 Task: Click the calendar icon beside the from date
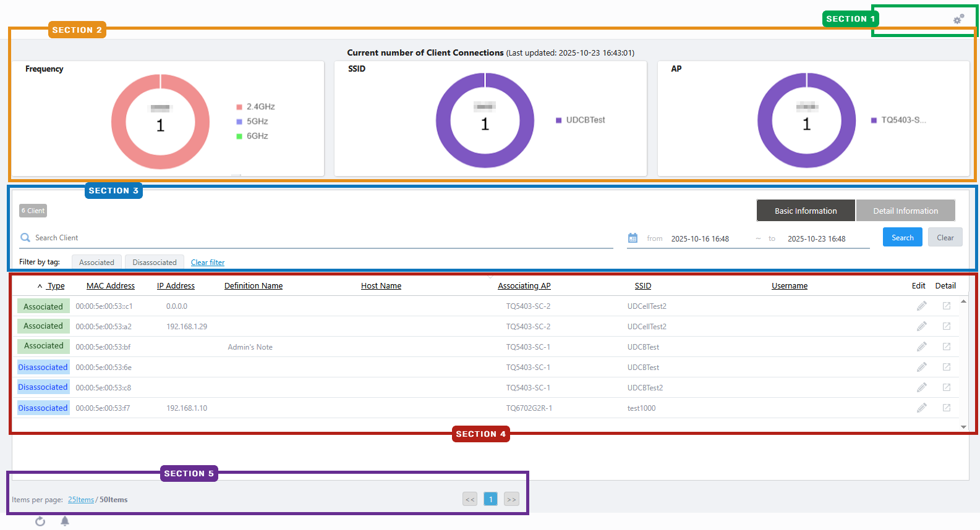(x=633, y=238)
